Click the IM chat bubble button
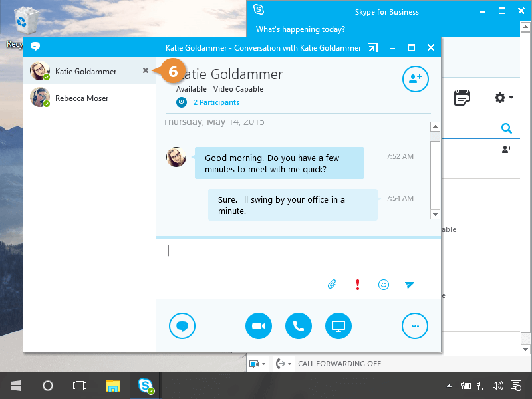532x399 pixels. coord(182,326)
